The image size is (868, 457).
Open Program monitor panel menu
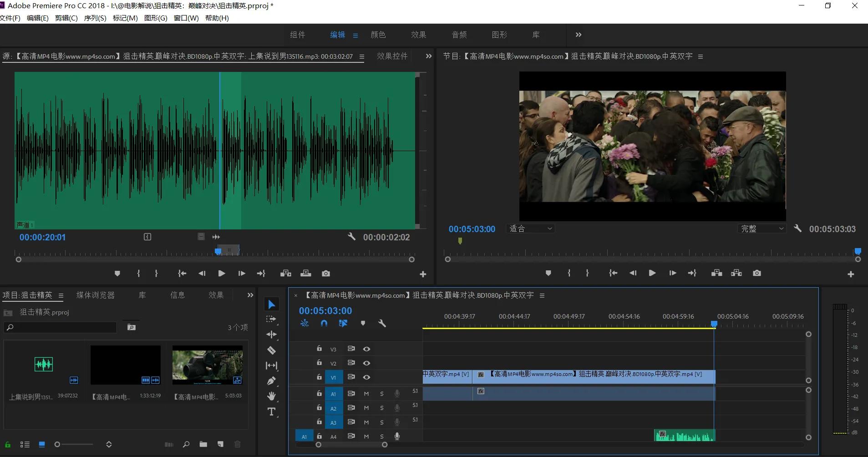[700, 57]
